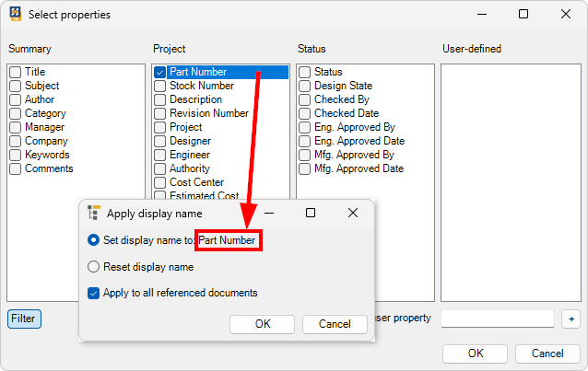This screenshot has width=588, height=371.
Task: Check the Mfg. Approved Date checkbox
Action: pos(305,168)
